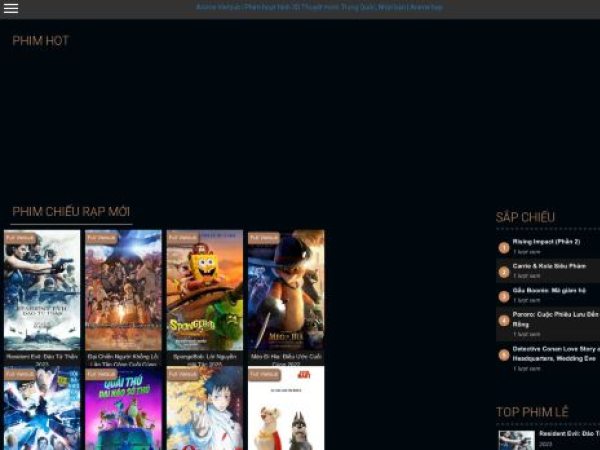
Task: Open Carrie & Kola Siêu Phàm entry
Action: click(x=549, y=266)
